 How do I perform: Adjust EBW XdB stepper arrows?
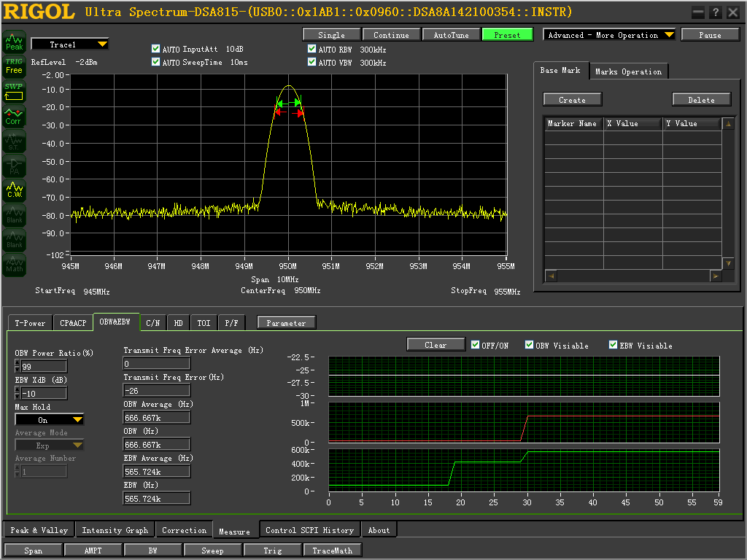18,393
